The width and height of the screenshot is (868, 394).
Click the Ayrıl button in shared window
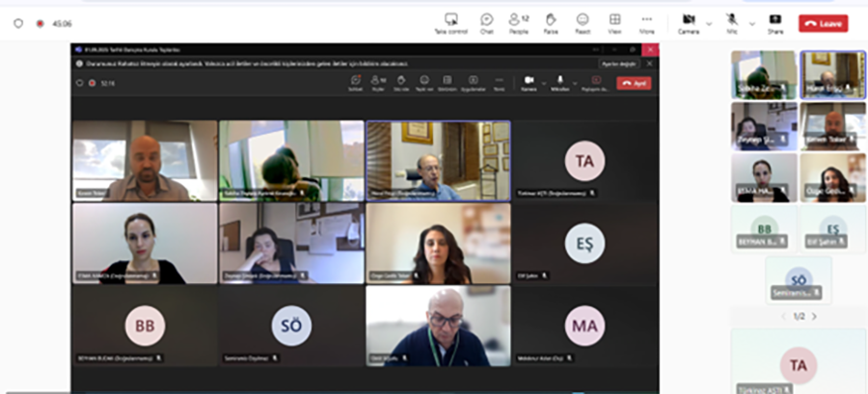point(634,83)
